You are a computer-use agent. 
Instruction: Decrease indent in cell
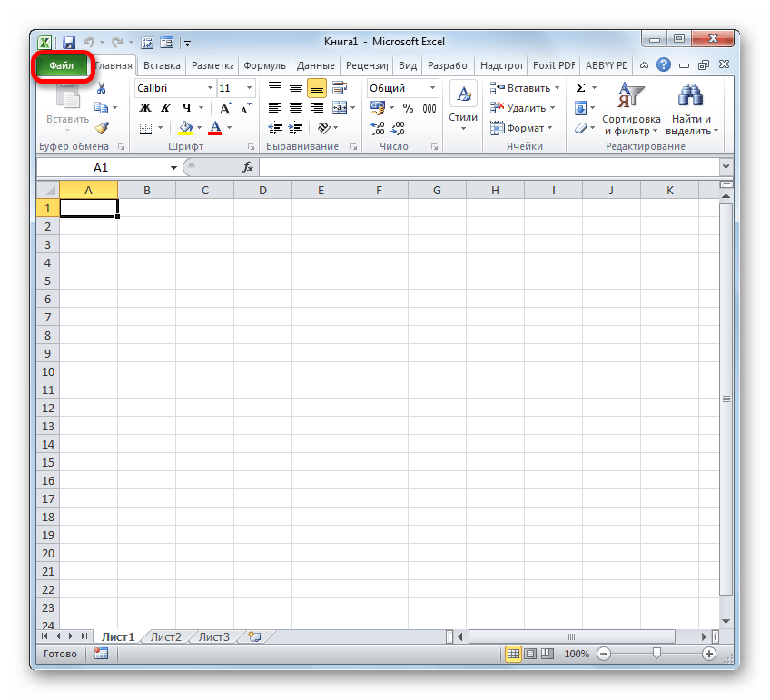click(x=275, y=128)
